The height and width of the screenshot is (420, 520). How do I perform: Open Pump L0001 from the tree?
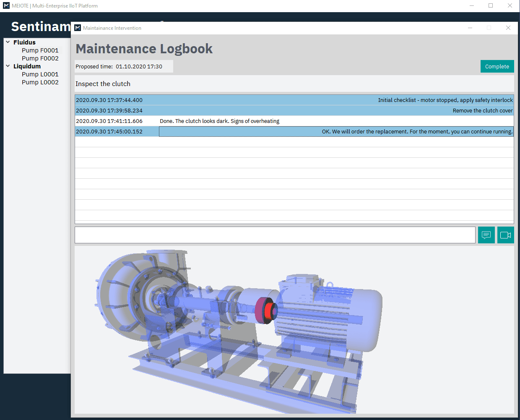coord(40,74)
